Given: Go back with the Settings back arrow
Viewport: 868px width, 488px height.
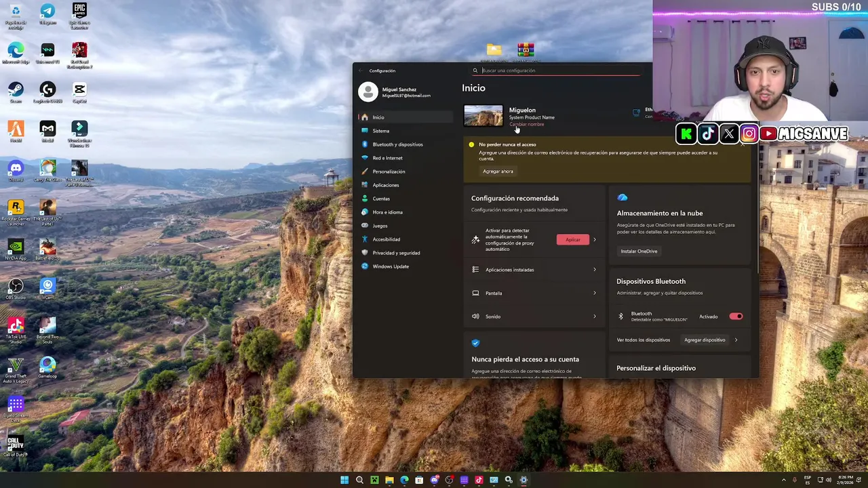Looking at the screenshot, I should point(361,70).
